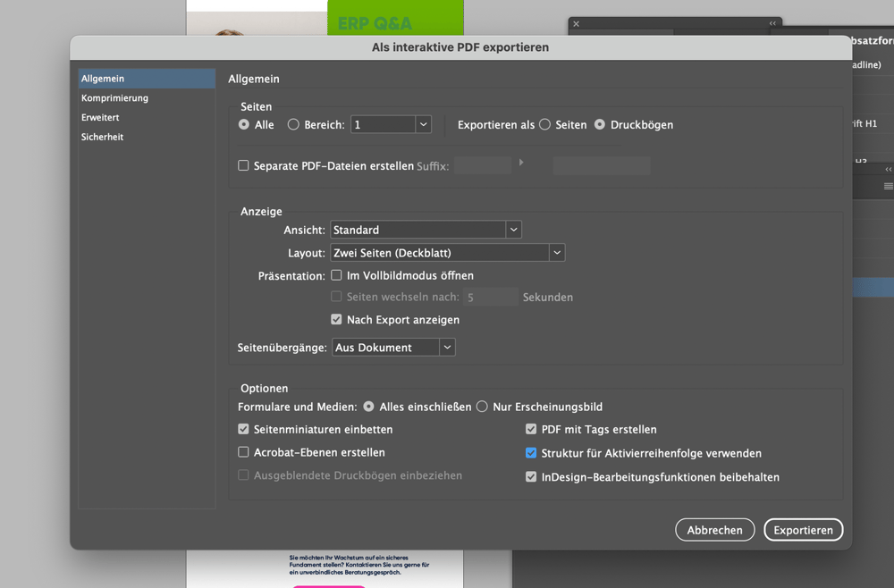Screen dimensions: 894x588
Task: Select Alles einschließen radio button
Action: [369, 407]
